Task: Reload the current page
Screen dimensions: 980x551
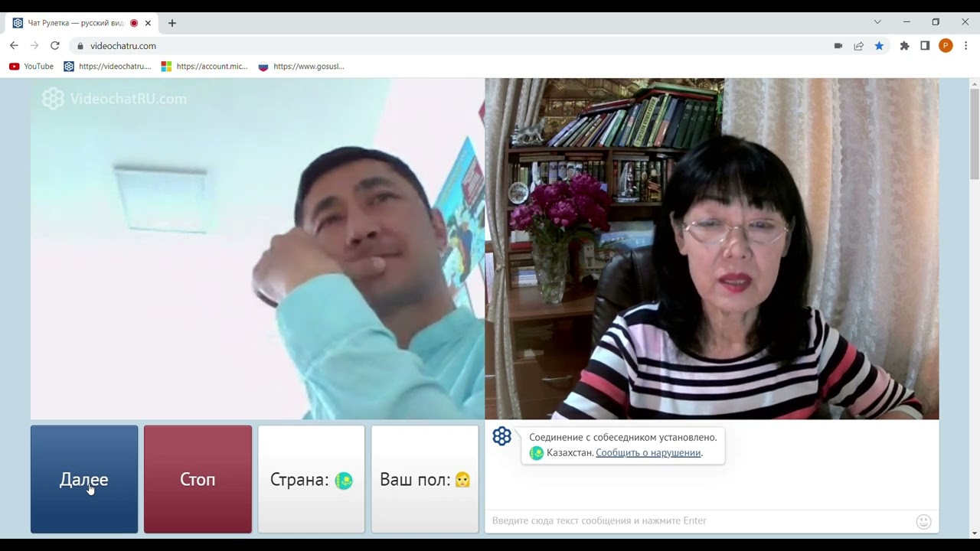Action: [x=55, y=46]
